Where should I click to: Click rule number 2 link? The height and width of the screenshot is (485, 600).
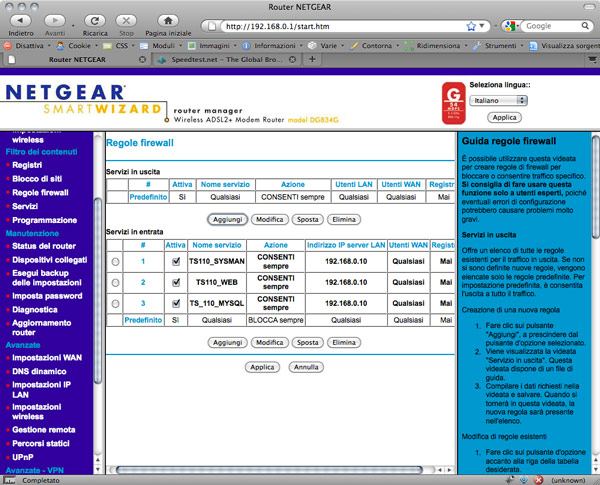click(143, 283)
